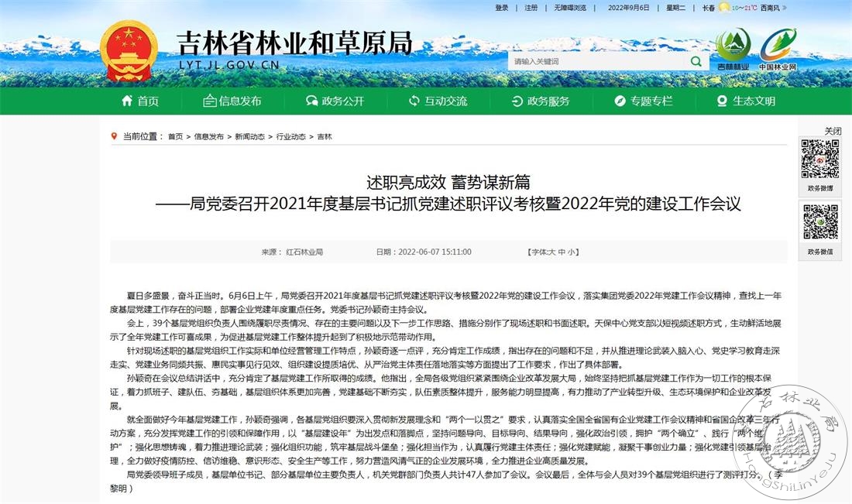This screenshot has width=852, height=504.
Task: Click the temperature reading 10~21℃
Action: (x=744, y=8)
